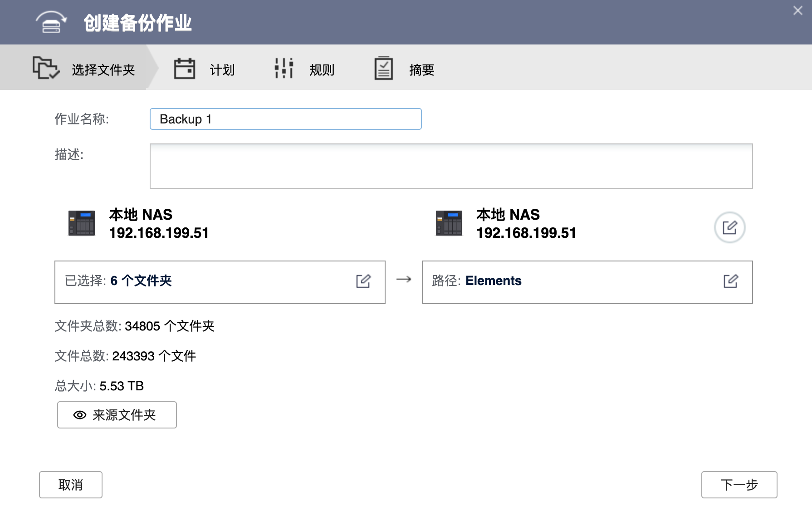Close the 创建备份作业 dialog
The height and width of the screenshot is (512, 812).
(797, 11)
